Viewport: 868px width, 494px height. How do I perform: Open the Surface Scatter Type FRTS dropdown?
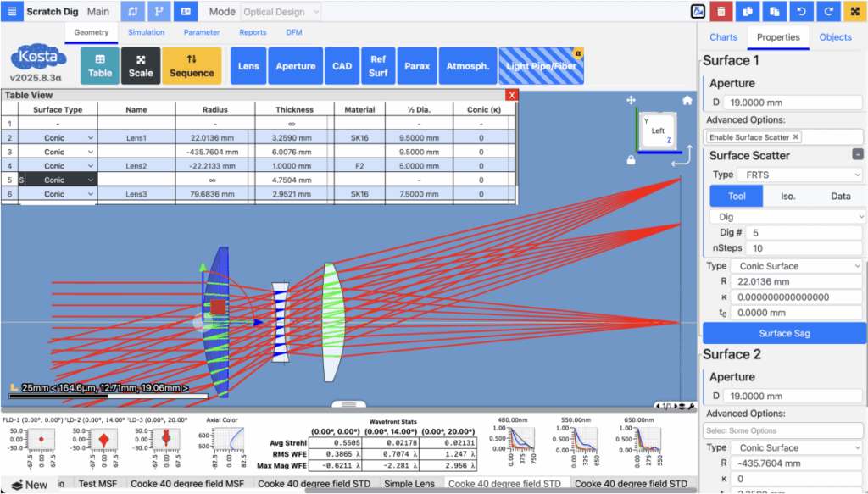798,175
